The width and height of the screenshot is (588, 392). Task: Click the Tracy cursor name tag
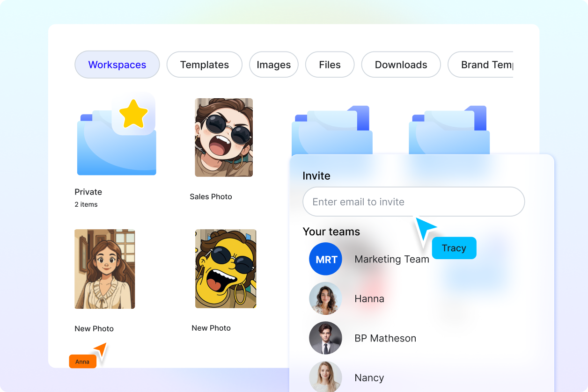(454, 248)
